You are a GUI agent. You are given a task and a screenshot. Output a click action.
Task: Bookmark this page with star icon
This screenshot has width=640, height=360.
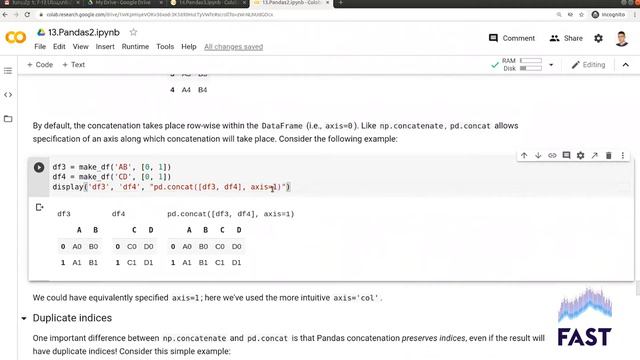[582, 14]
